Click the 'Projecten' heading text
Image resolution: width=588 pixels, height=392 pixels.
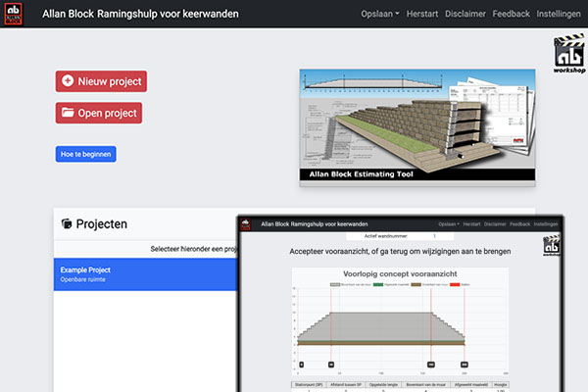coord(102,224)
